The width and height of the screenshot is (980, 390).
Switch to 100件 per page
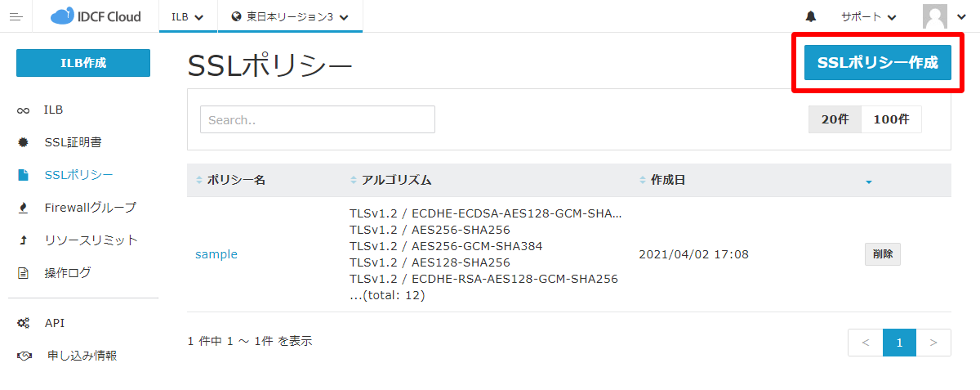tap(891, 119)
